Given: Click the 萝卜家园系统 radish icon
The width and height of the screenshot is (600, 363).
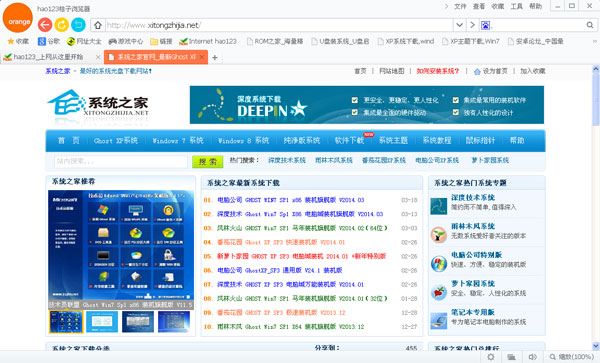Looking at the screenshot, I should pyautogui.click(x=438, y=292).
